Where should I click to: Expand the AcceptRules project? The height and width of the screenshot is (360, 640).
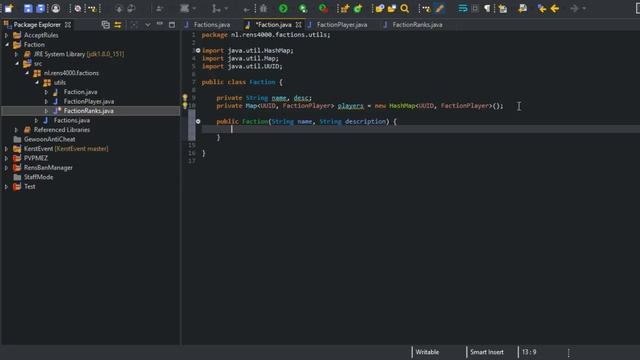click(x=7, y=35)
